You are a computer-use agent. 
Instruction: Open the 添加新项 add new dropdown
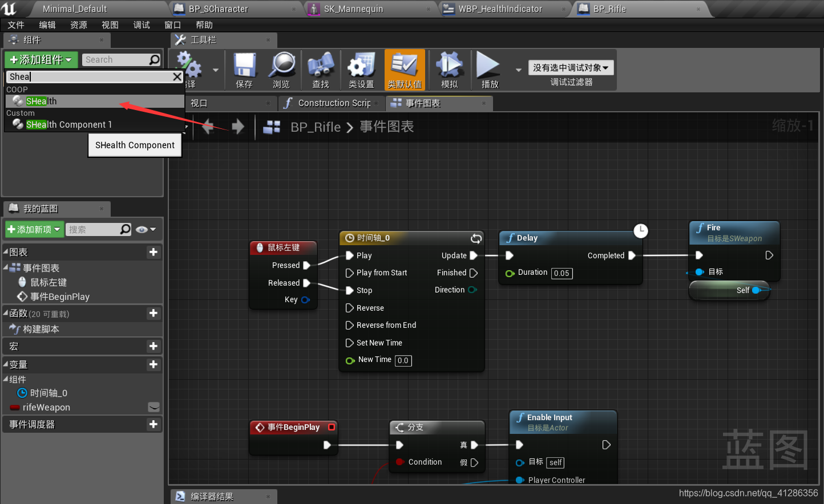click(35, 229)
